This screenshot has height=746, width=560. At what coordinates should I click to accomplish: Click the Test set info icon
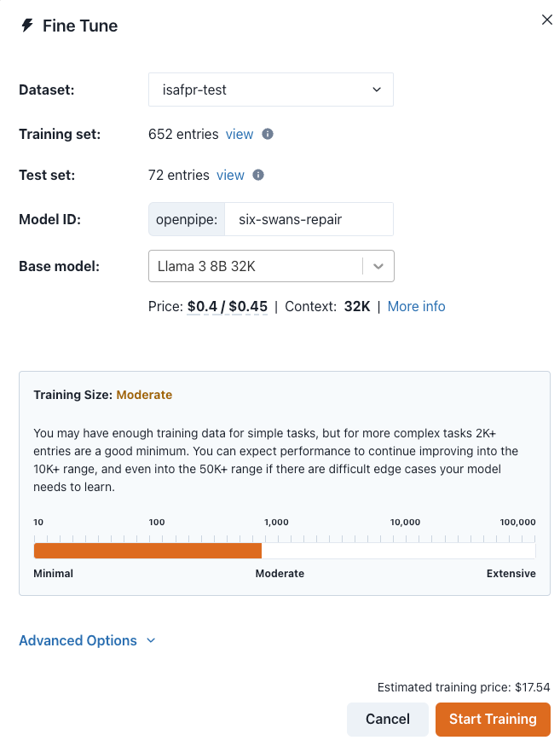pos(258,175)
